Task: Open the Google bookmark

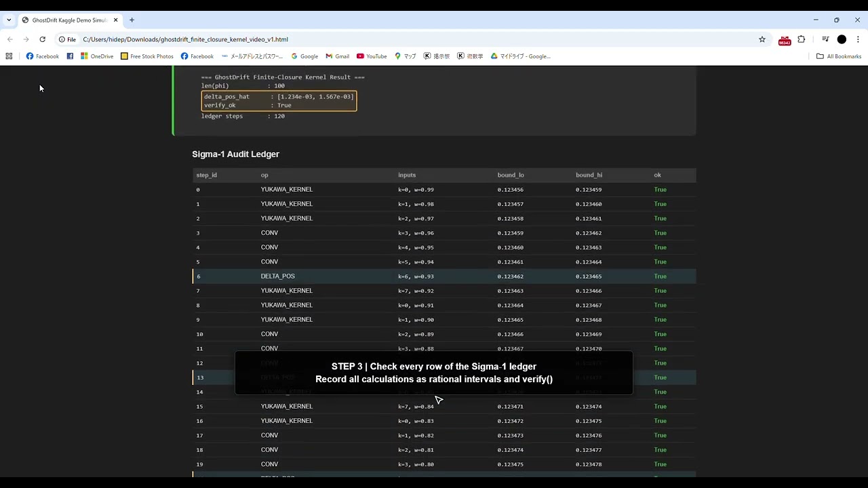Action: 304,56
